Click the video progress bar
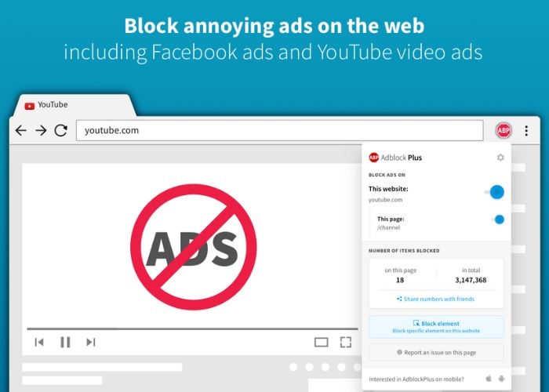Screen dimensions: 549x392 point(193,329)
